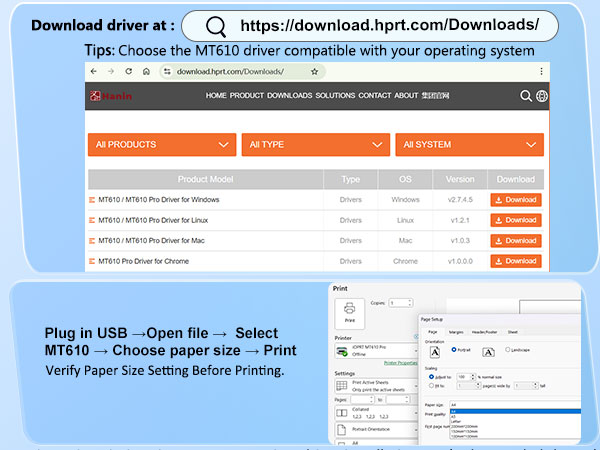Switch to the Page tab in Page Setup
600x450 pixels.
(x=432, y=332)
